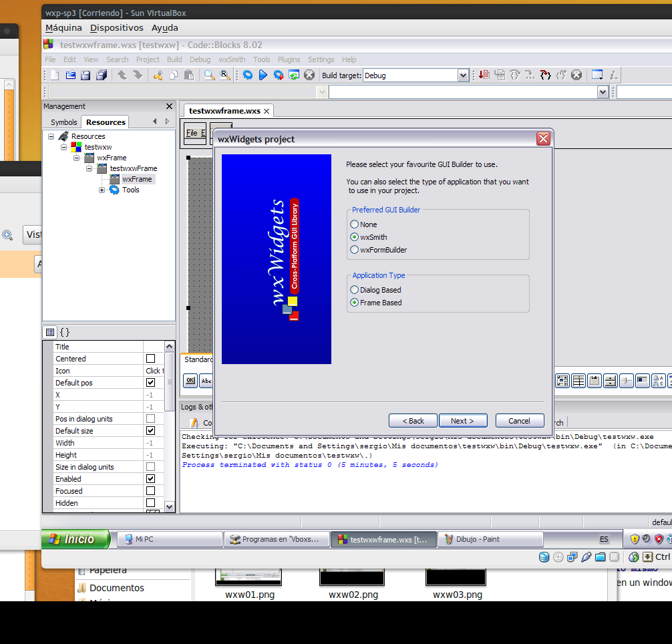This screenshot has height=644, width=672.
Task: Uncheck the Enabled property checkbox
Action: [x=151, y=479]
